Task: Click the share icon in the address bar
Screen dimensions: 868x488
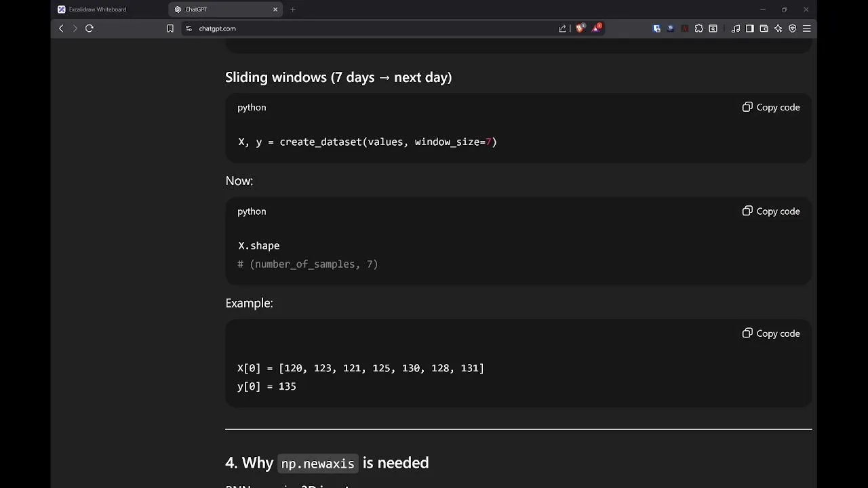Action: point(562,28)
